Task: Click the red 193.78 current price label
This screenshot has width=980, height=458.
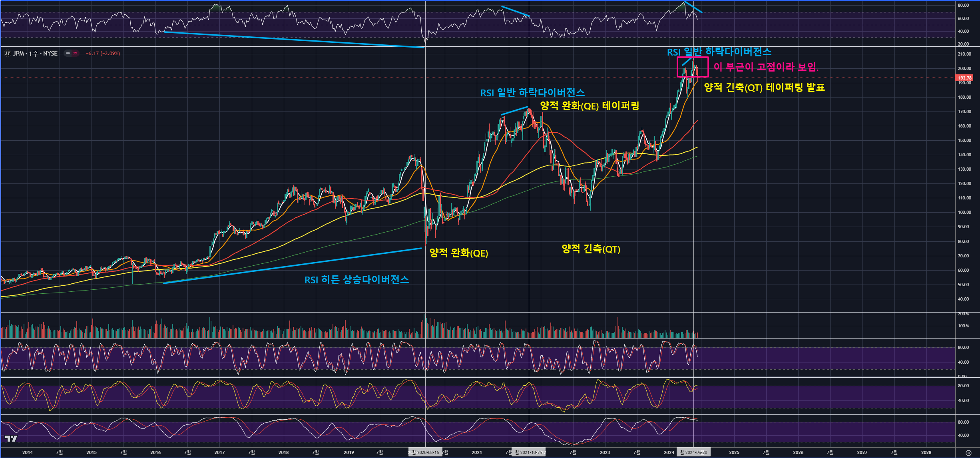Action: (x=964, y=78)
